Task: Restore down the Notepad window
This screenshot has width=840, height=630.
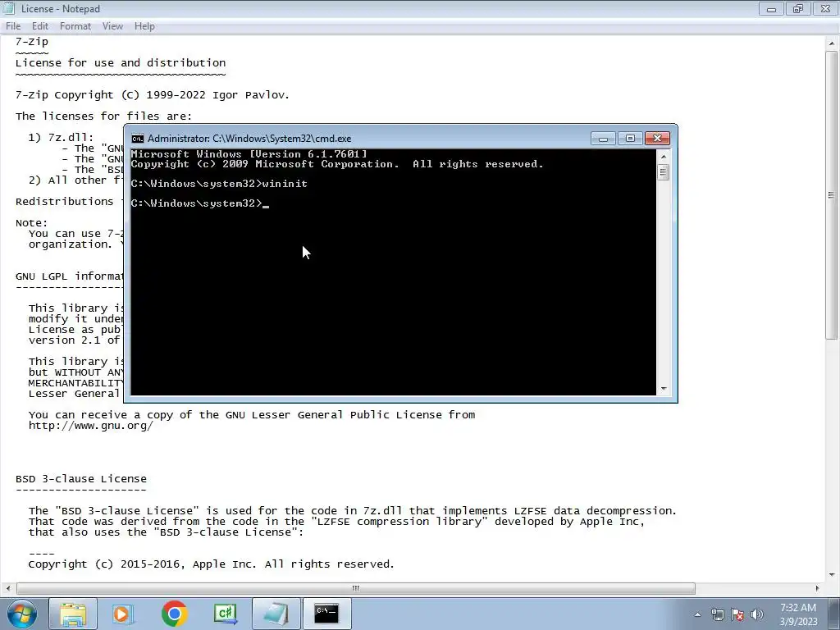Action: [x=797, y=8]
